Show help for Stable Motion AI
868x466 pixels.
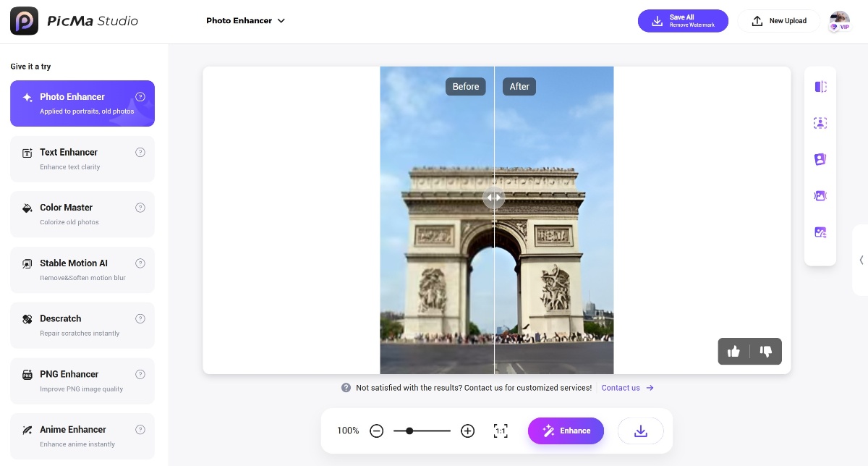[x=140, y=263]
